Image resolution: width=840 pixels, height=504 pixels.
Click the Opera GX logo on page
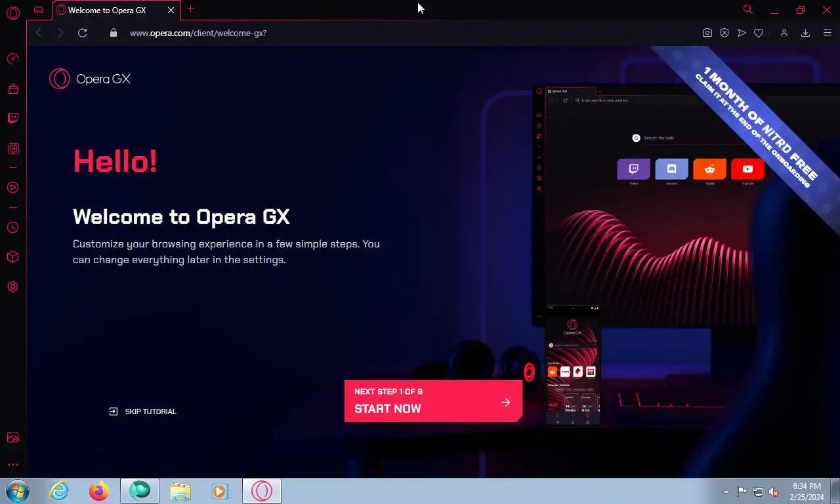coord(90,79)
